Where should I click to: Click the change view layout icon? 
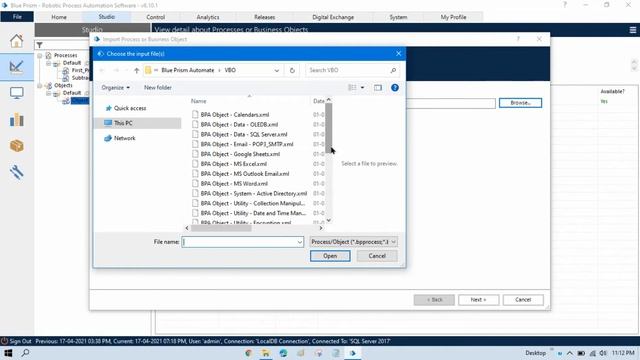[x=352, y=88]
